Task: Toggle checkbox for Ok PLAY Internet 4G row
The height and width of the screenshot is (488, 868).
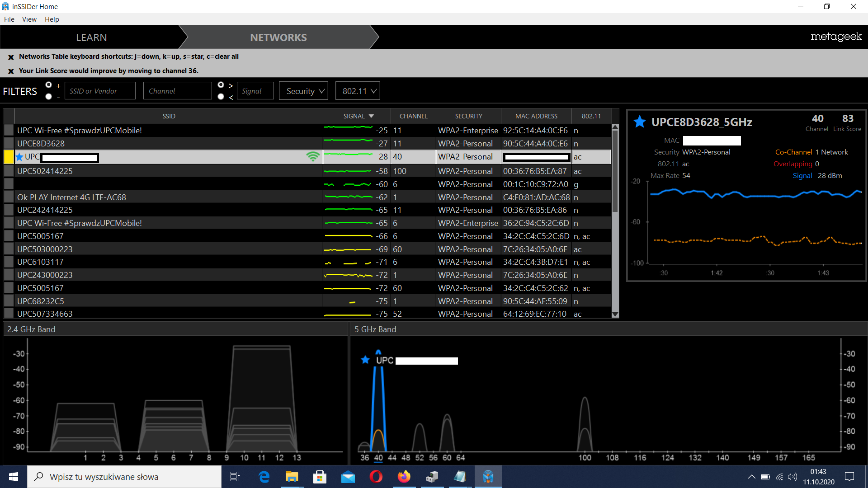Action: tap(9, 197)
